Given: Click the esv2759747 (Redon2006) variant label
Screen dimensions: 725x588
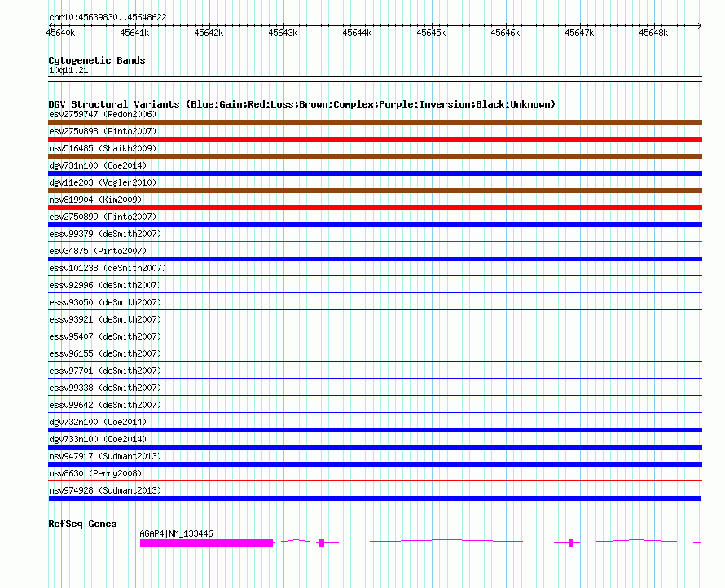Looking at the screenshot, I should point(103,114).
